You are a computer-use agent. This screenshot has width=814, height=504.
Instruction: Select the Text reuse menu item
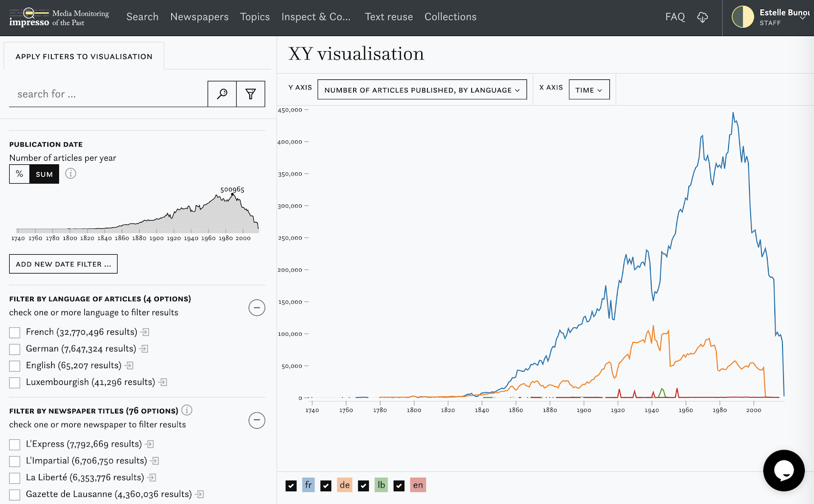pos(389,17)
